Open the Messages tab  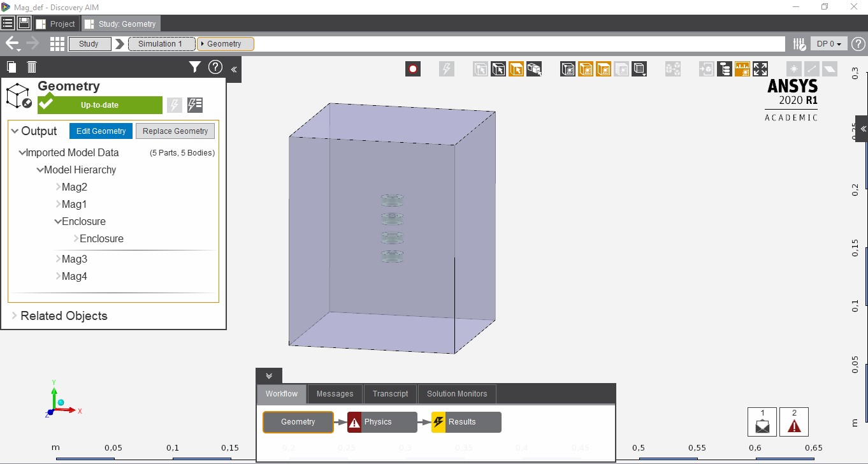pos(335,394)
